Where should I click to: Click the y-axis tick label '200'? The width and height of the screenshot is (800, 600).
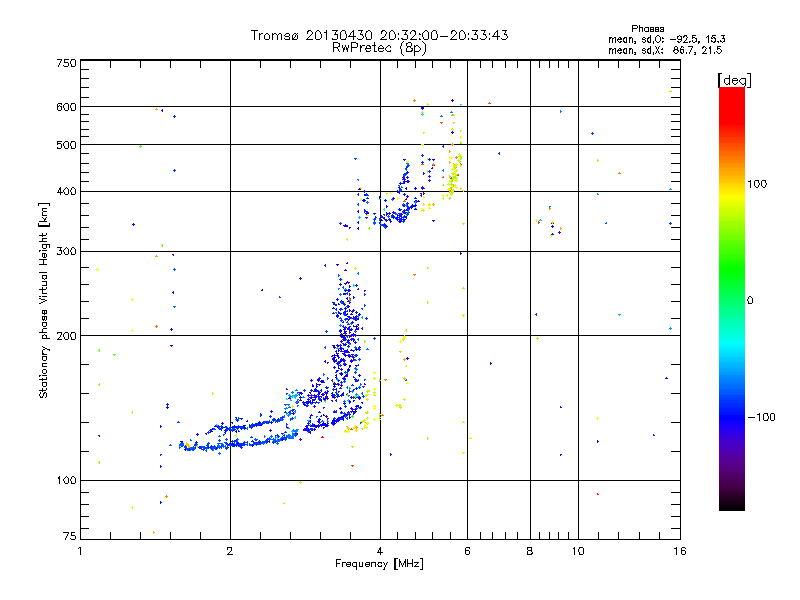(x=67, y=336)
